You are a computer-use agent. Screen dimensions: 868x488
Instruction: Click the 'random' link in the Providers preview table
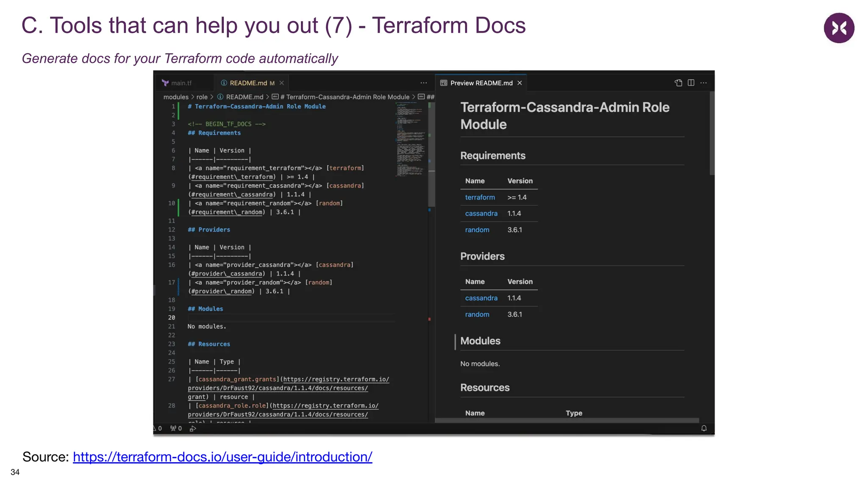click(477, 315)
